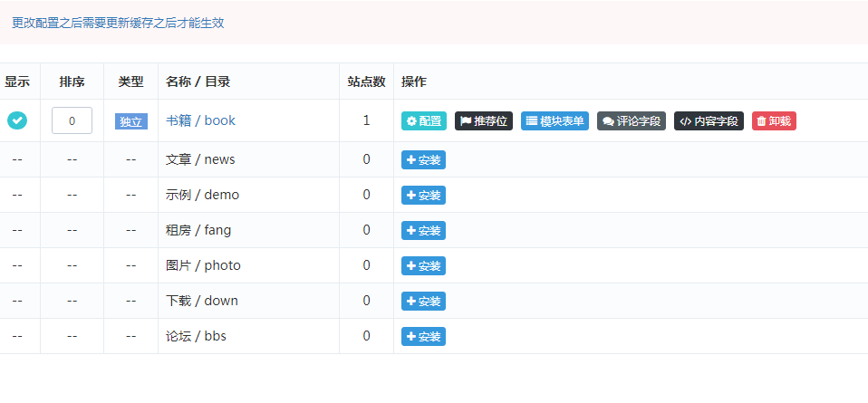Image resolution: width=868 pixels, height=403 pixels.
Task: Install the 下载 / down module
Action: 423,302
